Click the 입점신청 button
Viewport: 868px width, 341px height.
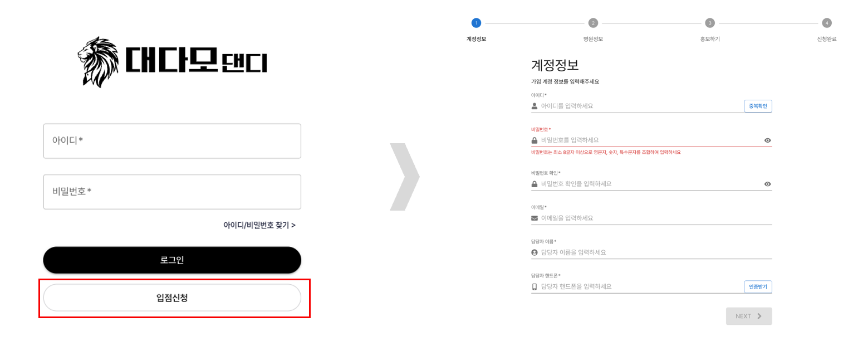[x=172, y=298]
